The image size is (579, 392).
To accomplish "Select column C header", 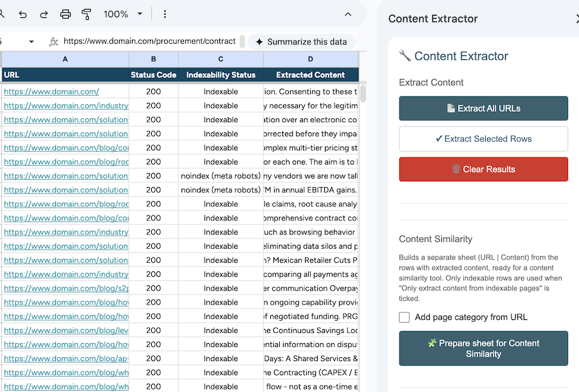I will 221,59.
